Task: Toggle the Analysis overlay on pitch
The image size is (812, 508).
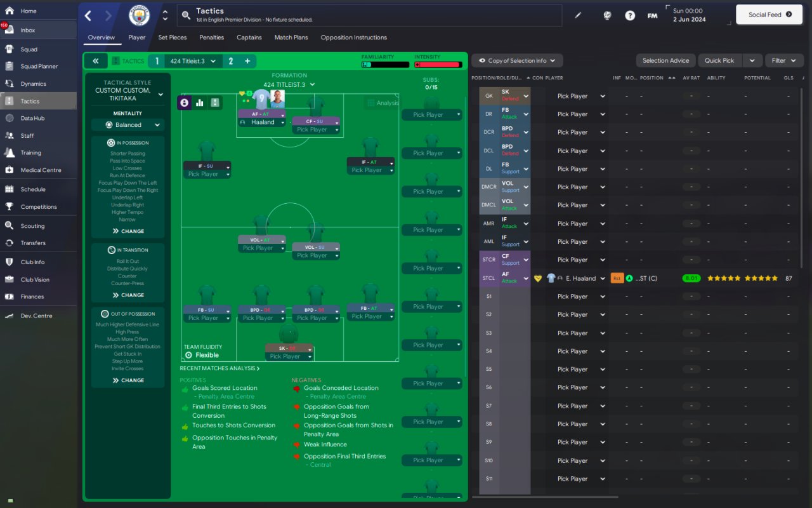Action: pyautogui.click(x=383, y=103)
